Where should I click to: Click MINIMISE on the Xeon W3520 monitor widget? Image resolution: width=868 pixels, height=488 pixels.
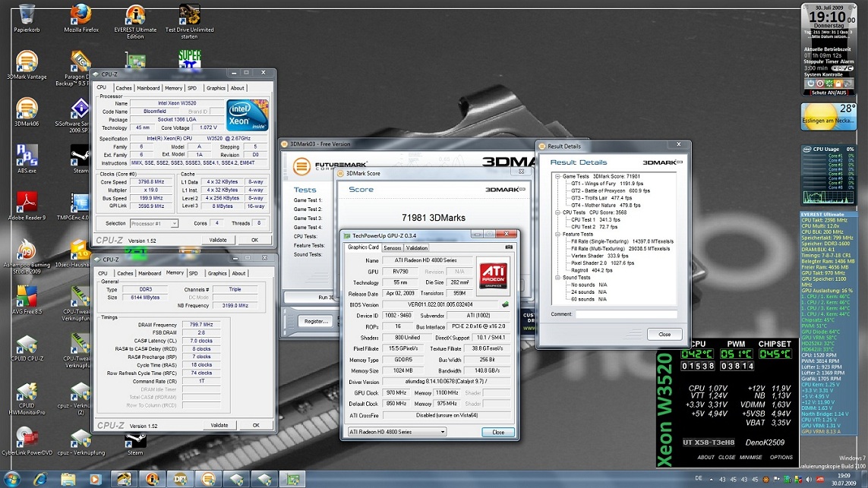click(x=750, y=458)
